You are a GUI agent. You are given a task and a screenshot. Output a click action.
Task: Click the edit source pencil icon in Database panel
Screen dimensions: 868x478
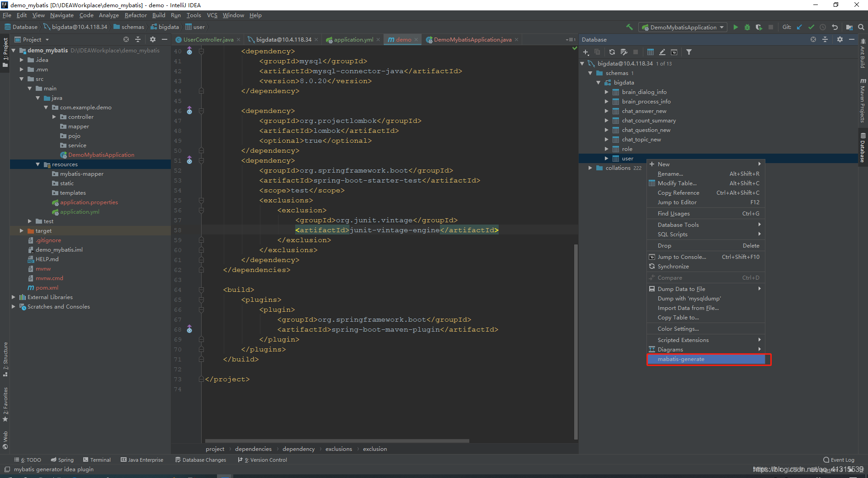[x=662, y=52]
